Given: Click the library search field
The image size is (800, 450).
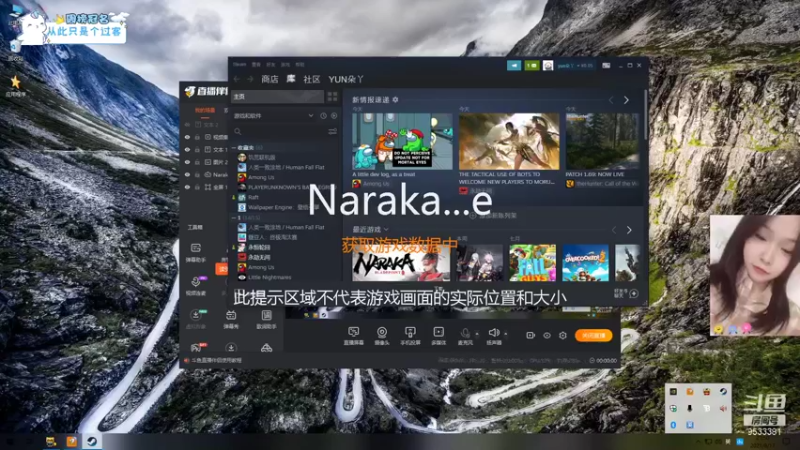Looking at the screenshot, I should (278, 132).
